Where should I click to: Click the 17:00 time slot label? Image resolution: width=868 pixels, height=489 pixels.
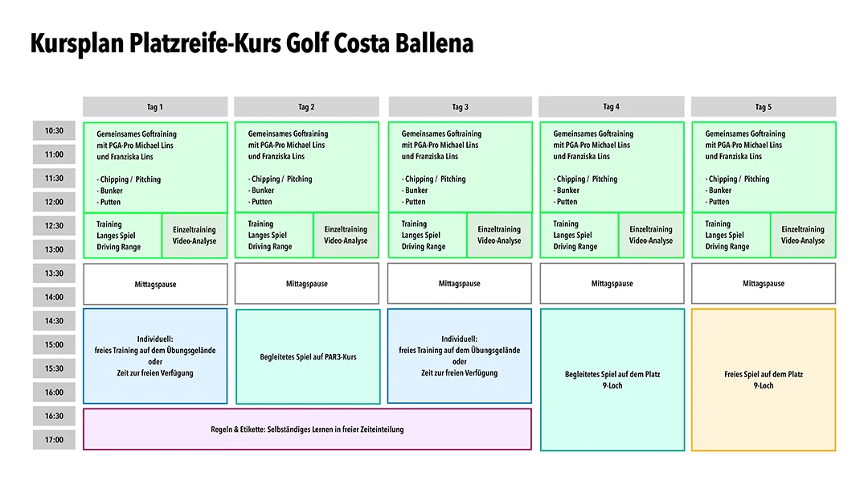coord(54,440)
